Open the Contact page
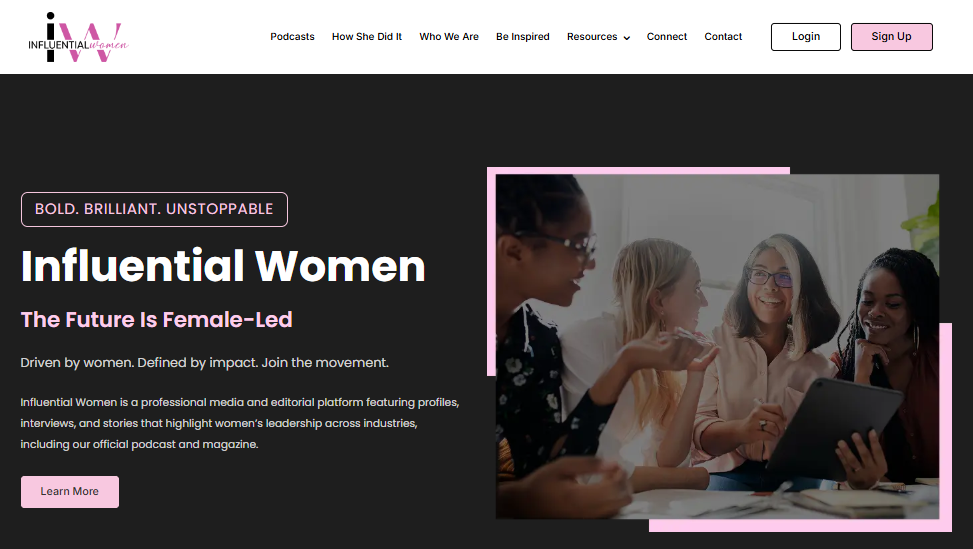Image resolution: width=973 pixels, height=549 pixels. coord(723,37)
